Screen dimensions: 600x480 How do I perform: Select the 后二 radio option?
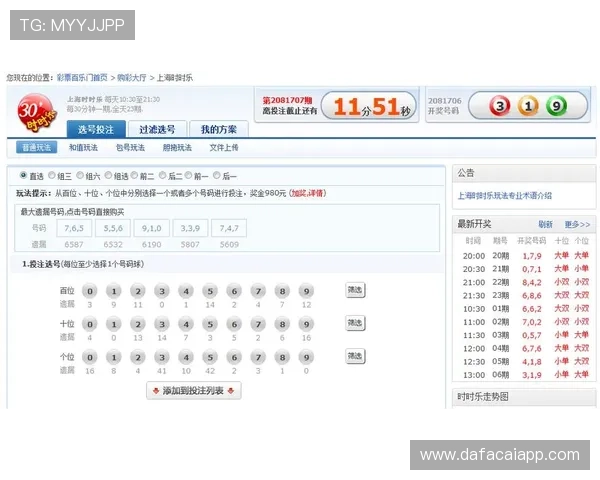tap(163, 175)
